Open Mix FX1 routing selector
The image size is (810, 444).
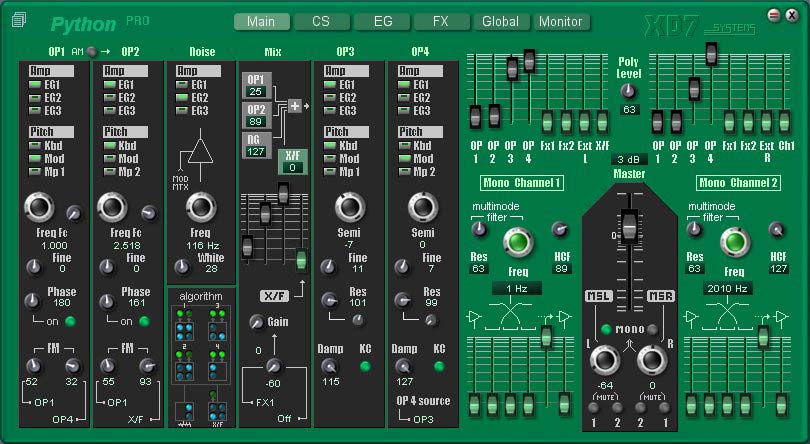265,402
